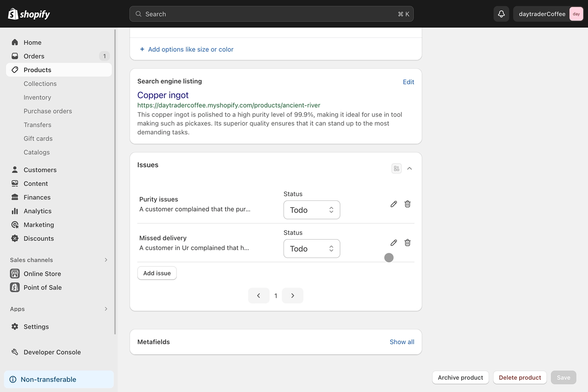This screenshot has width=588, height=392.
Task: Click the Missed delivery title
Action: (163, 238)
